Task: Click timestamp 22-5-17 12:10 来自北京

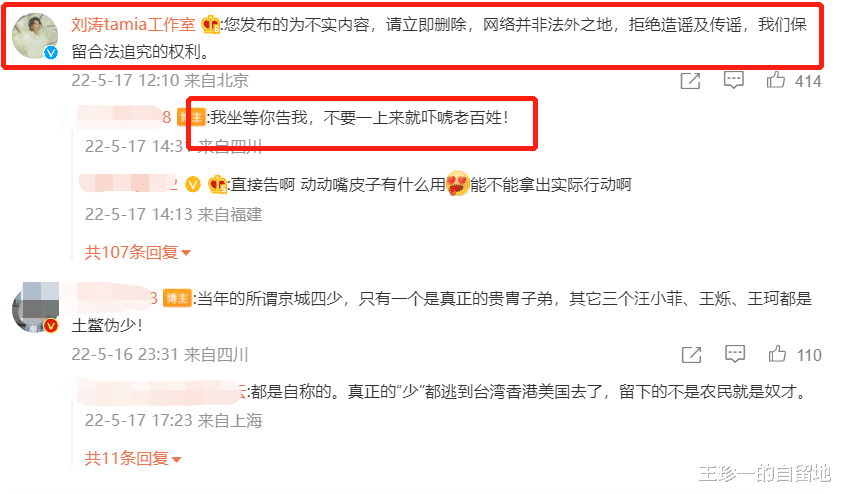Action: pyautogui.click(x=160, y=80)
